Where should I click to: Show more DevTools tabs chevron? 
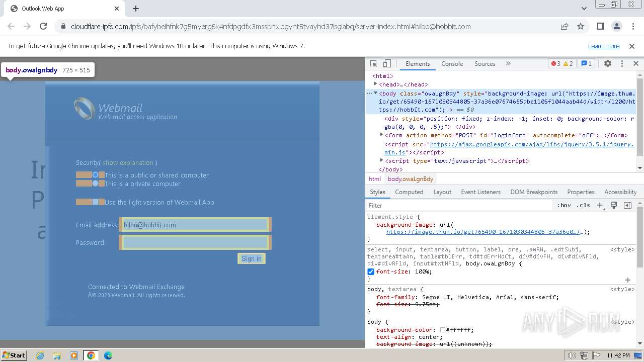pos(508,64)
